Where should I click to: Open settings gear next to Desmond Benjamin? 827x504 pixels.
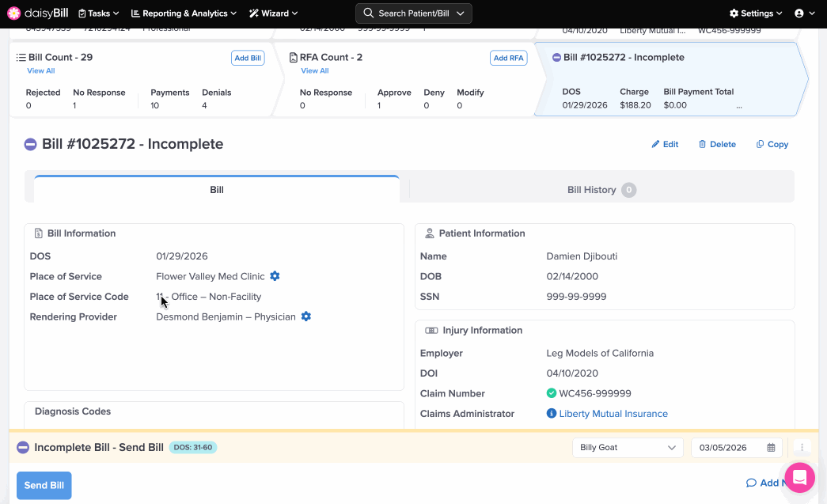point(306,316)
